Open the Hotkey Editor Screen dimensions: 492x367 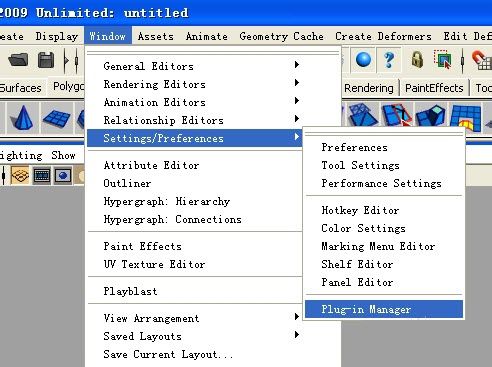tap(384, 210)
